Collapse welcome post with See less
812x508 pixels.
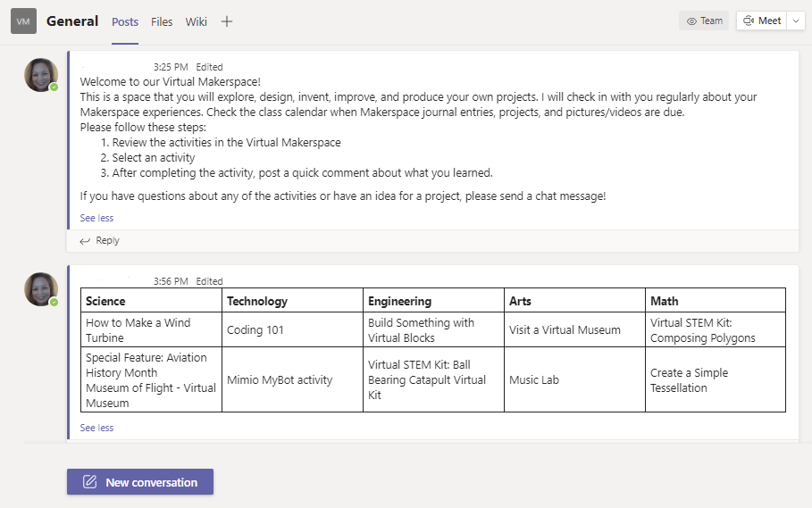coord(96,218)
